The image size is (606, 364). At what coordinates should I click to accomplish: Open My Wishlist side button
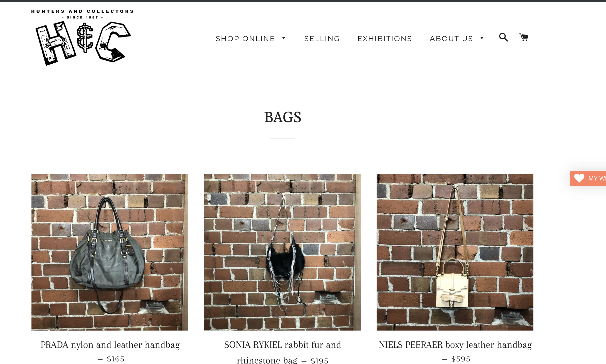588,178
